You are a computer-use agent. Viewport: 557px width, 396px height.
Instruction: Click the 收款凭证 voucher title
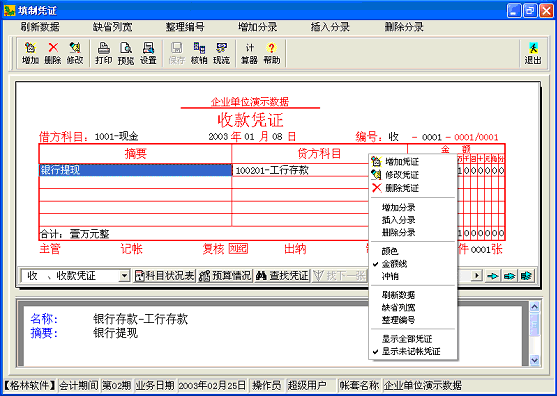click(x=250, y=120)
